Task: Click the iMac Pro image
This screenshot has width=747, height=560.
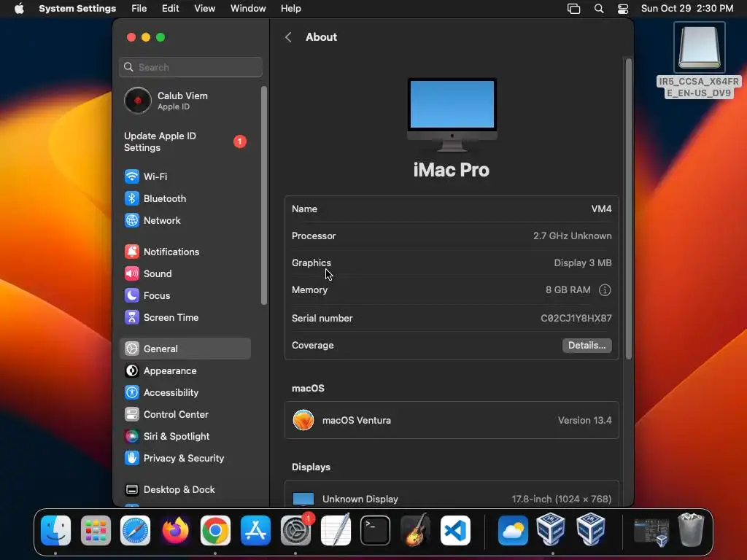Action: [452, 114]
